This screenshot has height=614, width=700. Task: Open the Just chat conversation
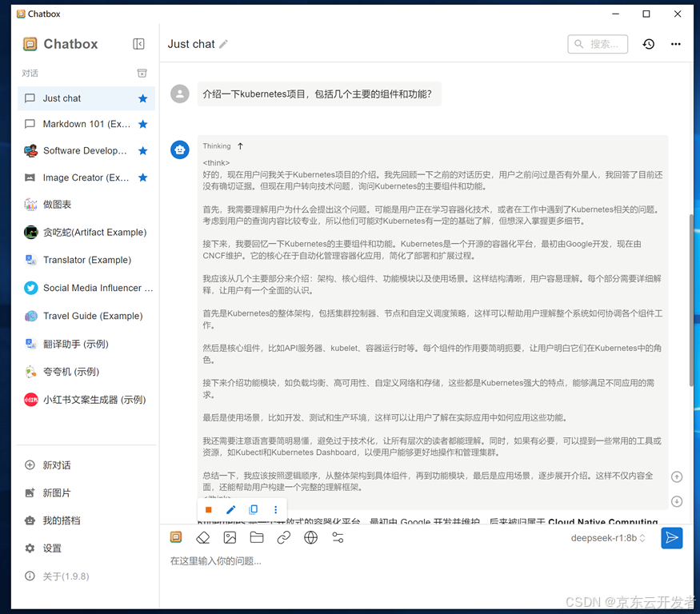86,98
